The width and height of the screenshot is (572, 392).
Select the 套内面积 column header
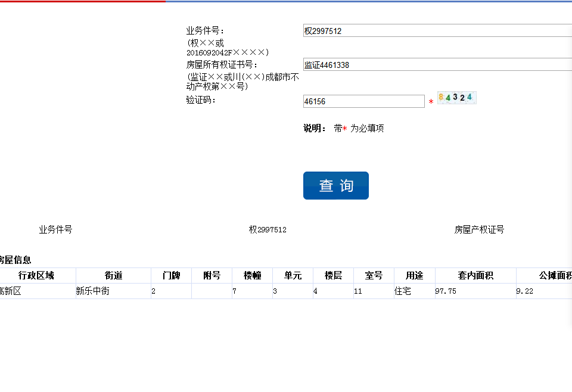[475, 276]
